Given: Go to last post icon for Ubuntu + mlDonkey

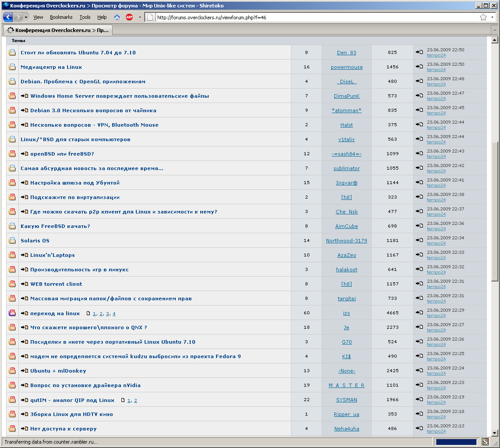Looking at the screenshot, I should 419,370.
